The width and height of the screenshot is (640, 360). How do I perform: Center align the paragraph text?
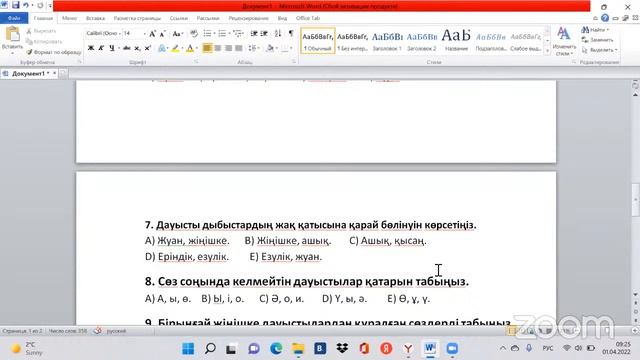click(x=218, y=48)
